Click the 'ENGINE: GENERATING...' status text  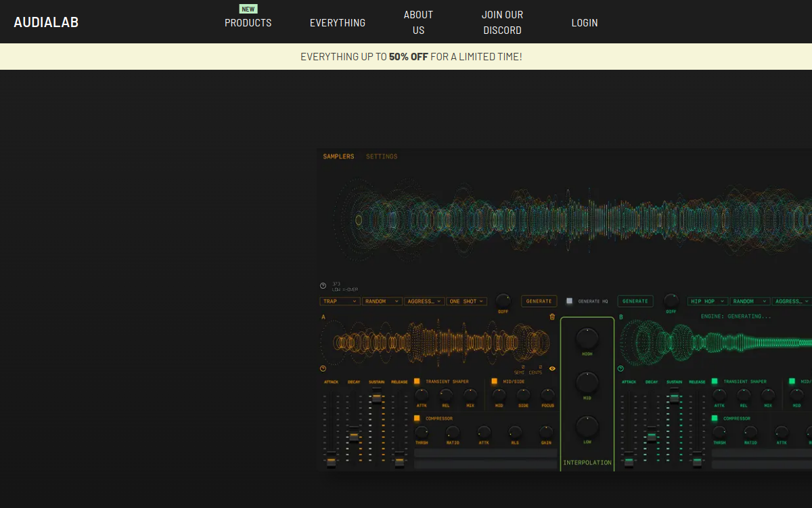coord(736,316)
